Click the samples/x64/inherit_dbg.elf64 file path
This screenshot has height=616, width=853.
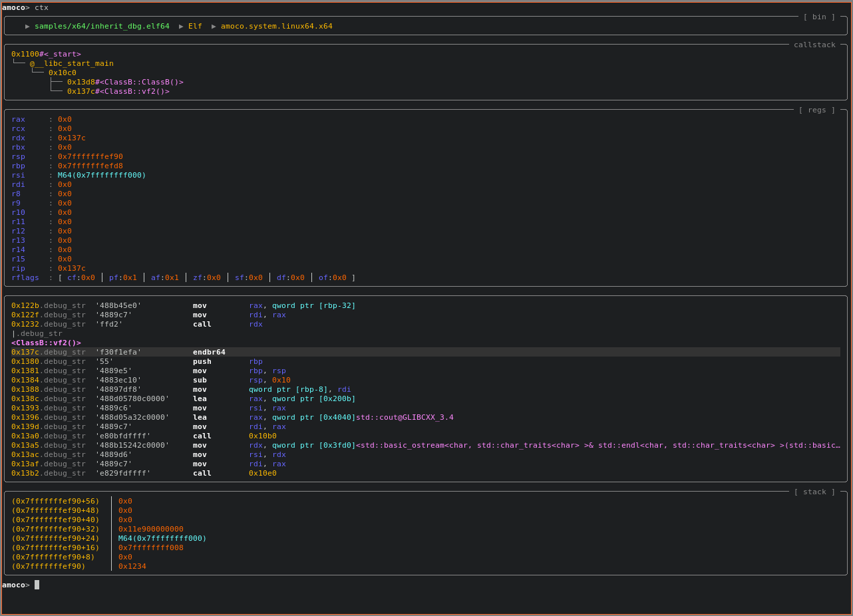[102, 27]
